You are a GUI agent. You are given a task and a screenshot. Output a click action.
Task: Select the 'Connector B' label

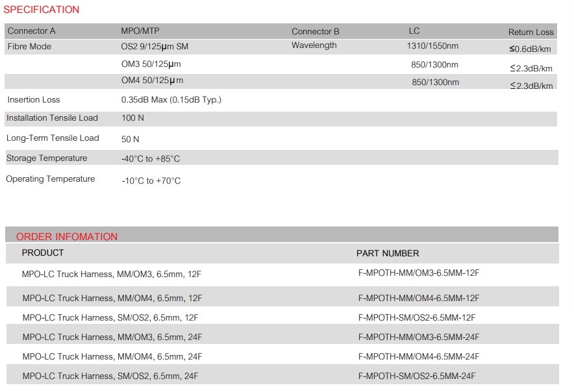(315, 32)
